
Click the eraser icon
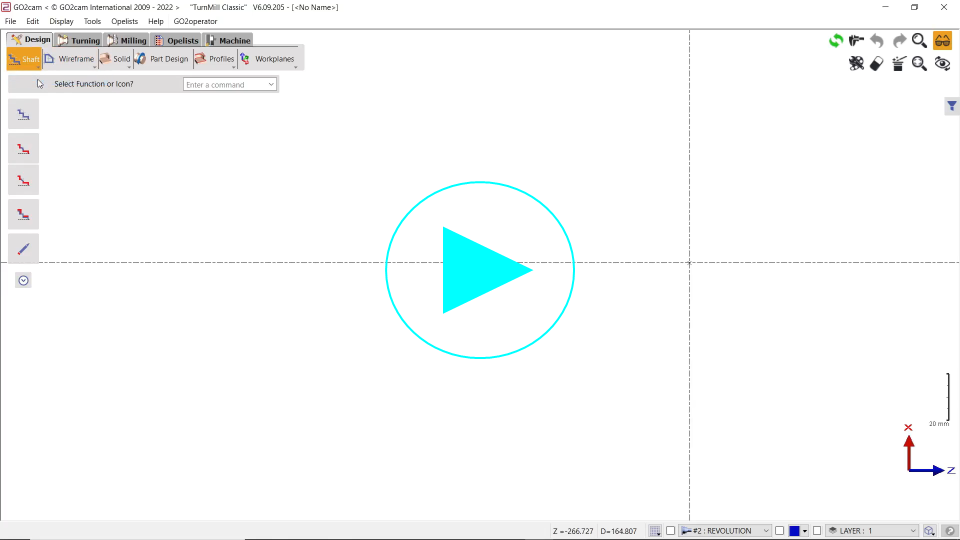877,64
